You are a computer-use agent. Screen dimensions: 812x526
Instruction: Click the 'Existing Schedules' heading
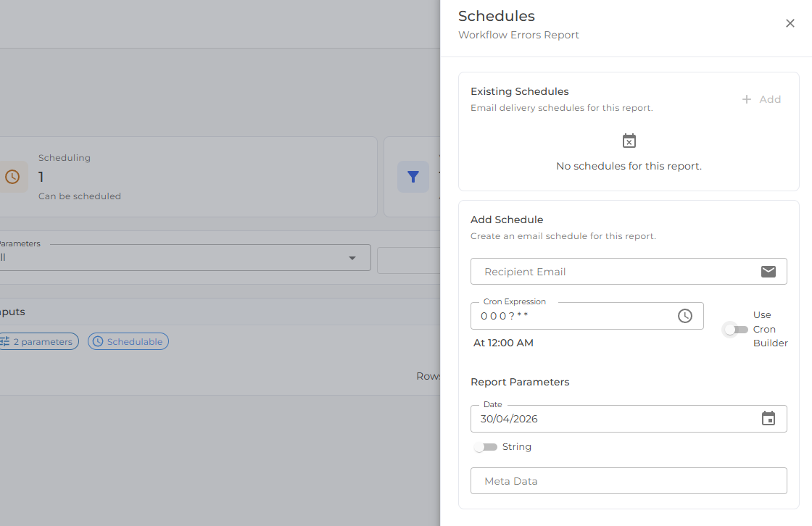pos(519,91)
